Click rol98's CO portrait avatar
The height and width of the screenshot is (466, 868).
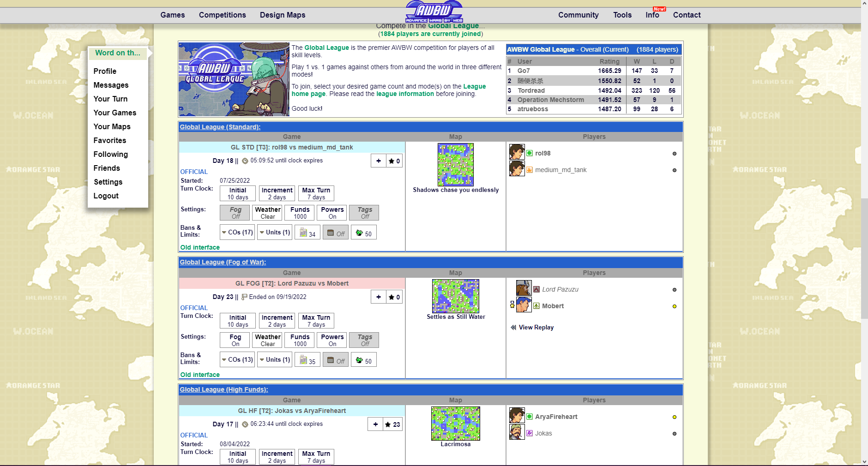point(517,152)
